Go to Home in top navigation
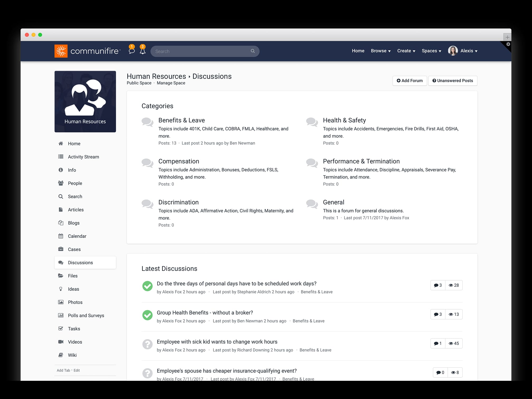The image size is (532, 399). coord(358,51)
